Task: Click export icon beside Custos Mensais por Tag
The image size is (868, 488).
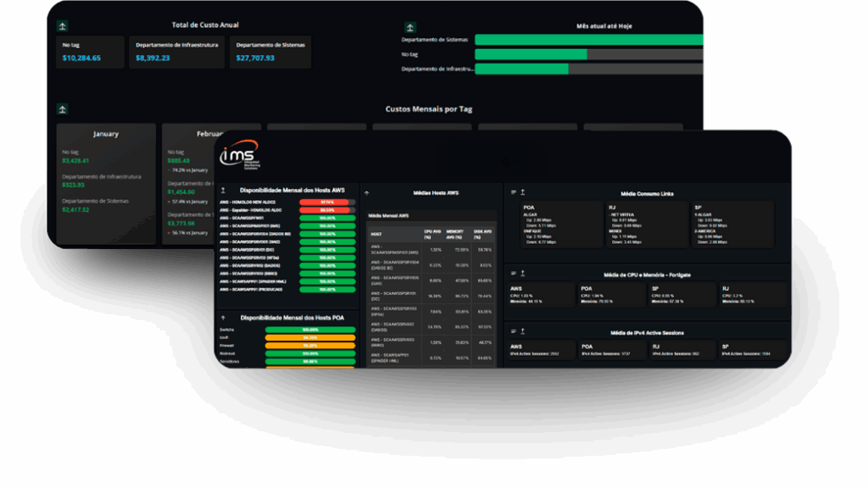Action: (63, 108)
